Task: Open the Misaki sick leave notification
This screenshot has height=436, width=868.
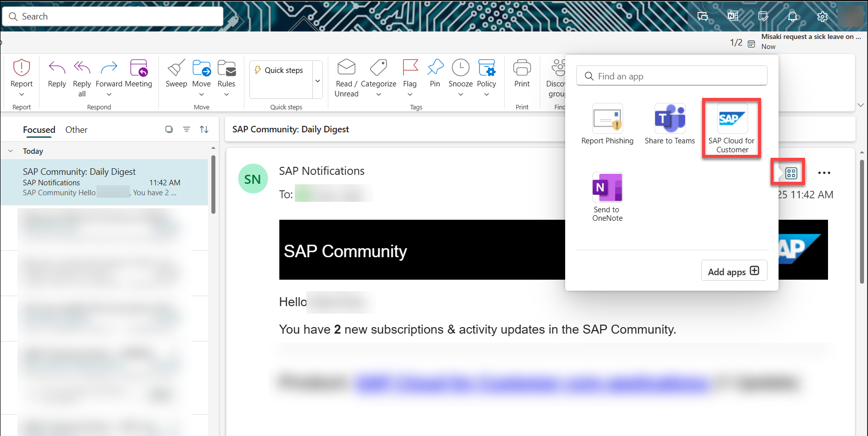Action: coord(811,41)
